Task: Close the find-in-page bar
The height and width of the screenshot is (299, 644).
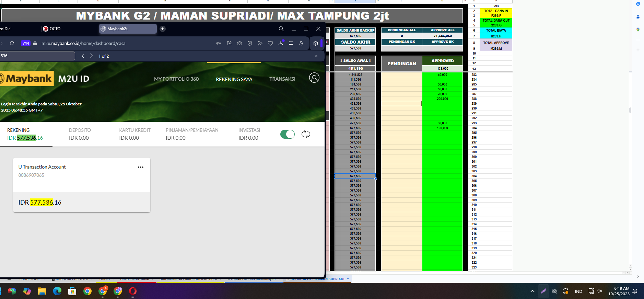Action: click(x=316, y=56)
